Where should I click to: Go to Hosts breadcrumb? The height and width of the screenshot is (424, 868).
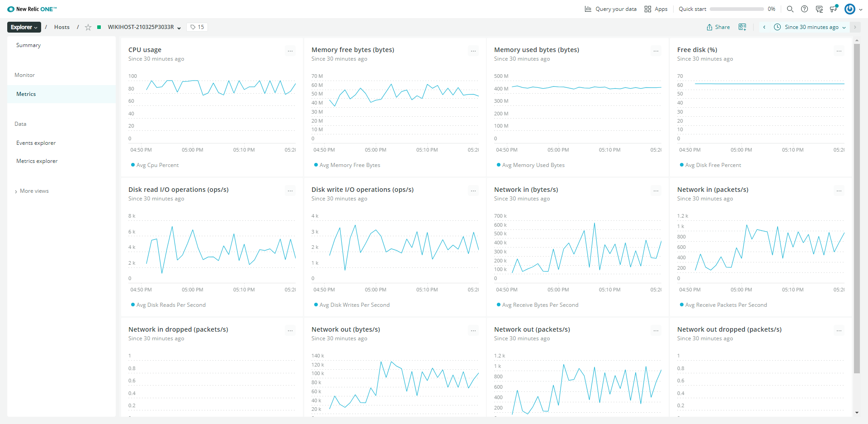[x=62, y=27]
